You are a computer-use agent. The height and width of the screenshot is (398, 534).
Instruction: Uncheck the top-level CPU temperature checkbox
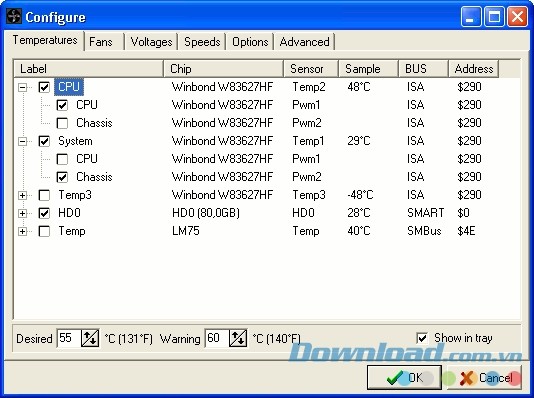coord(44,87)
